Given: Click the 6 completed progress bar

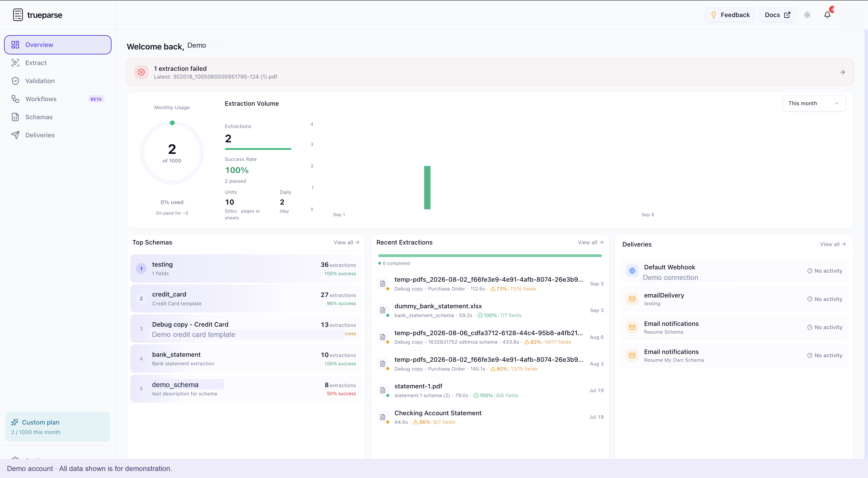Looking at the screenshot, I should [x=490, y=256].
